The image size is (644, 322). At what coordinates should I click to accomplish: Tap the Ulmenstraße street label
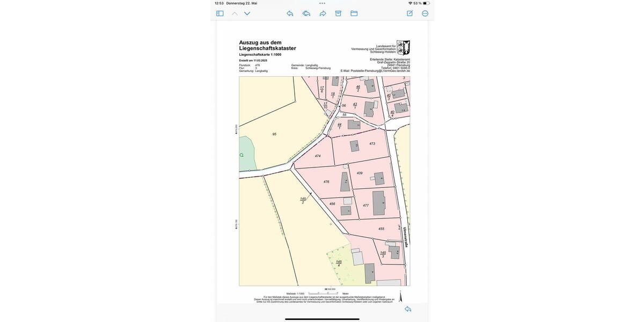click(x=406, y=237)
